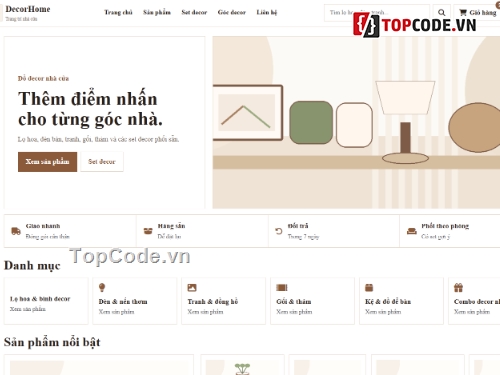The image size is (500, 375).
Task: Open the shopping cart icon
Action: [x=463, y=13]
